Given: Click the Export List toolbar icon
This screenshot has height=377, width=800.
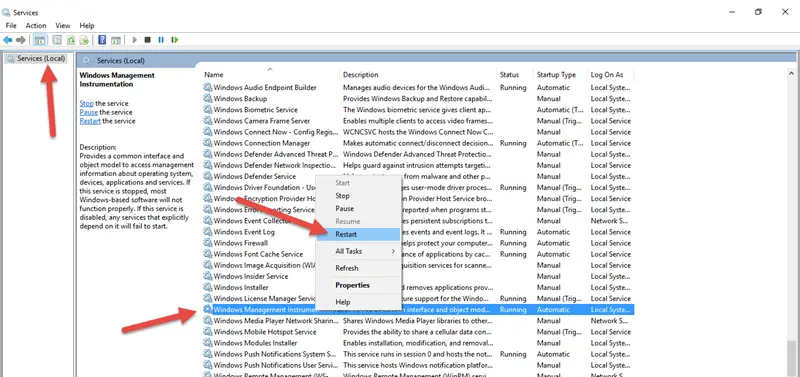Looking at the screenshot, I should [84, 40].
